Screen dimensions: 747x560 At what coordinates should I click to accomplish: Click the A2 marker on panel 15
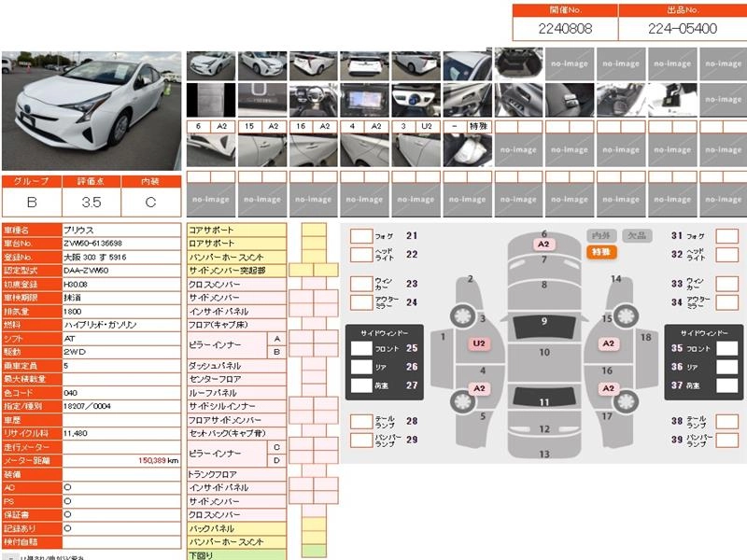[609, 343]
